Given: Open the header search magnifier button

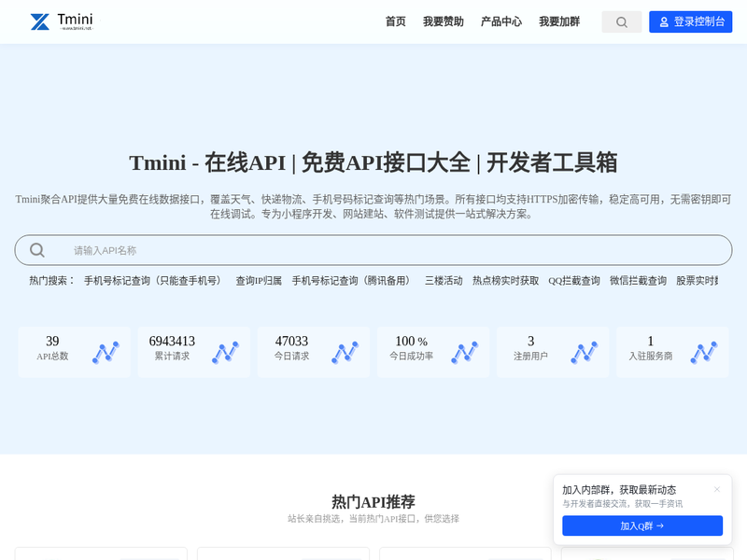Looking at the screenshot, I should 621,21.
